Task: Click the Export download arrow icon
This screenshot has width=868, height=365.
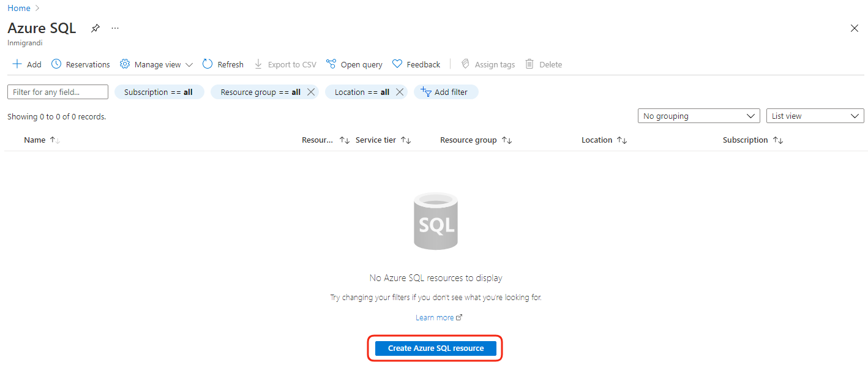Action: click(x=258, y=64)
